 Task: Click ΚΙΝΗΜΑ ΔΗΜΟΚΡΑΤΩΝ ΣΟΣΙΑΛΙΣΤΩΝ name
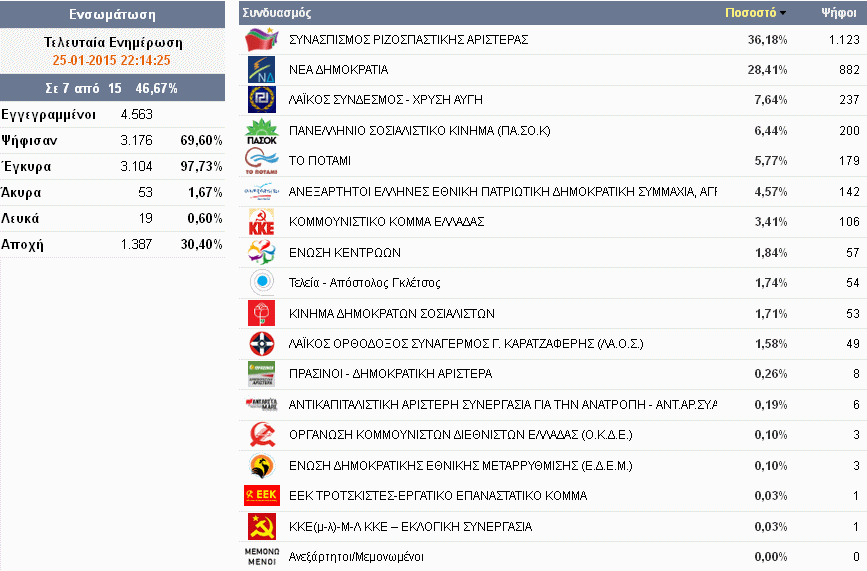[391, 314]
